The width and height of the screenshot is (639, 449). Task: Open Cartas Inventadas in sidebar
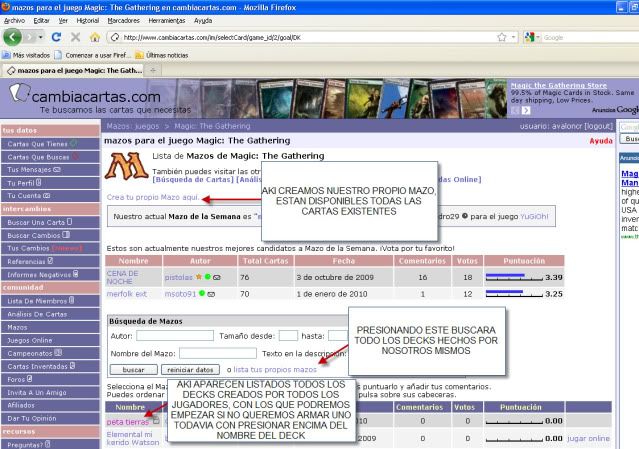coord(50,366)
